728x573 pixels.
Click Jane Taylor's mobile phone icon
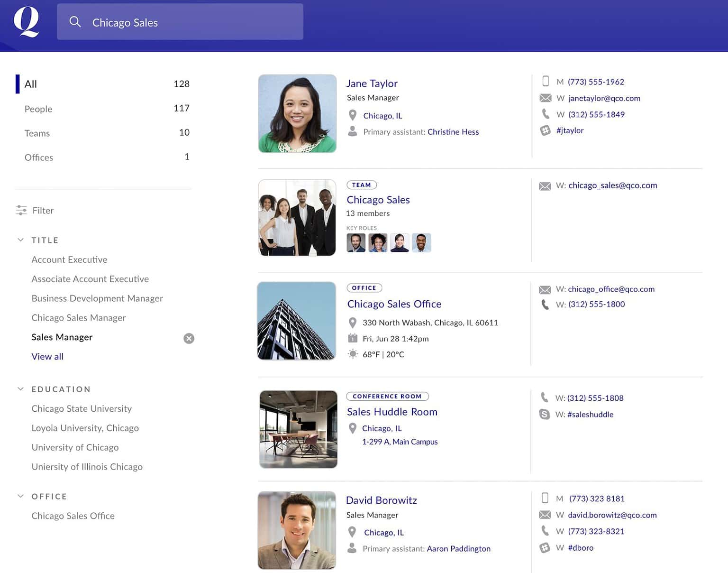[545, 81]
